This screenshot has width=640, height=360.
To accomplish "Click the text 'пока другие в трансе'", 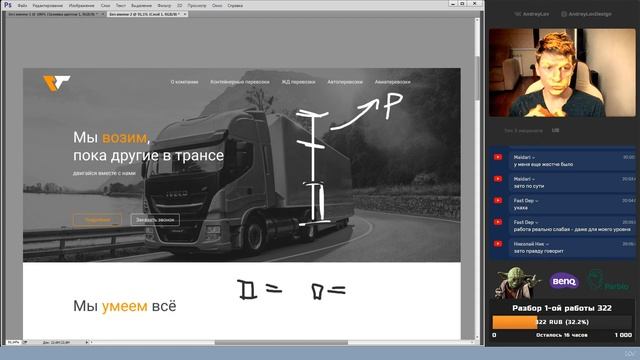I will click(149, 156).
